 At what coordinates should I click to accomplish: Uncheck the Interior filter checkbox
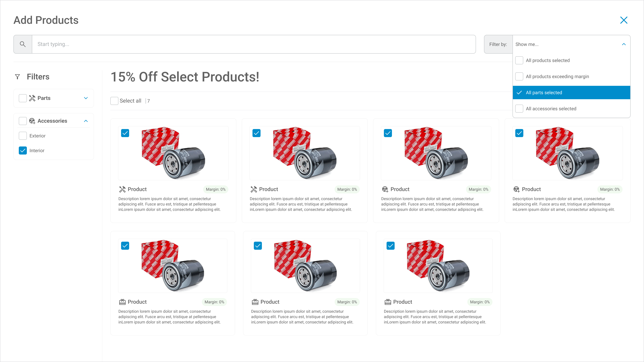23,151
